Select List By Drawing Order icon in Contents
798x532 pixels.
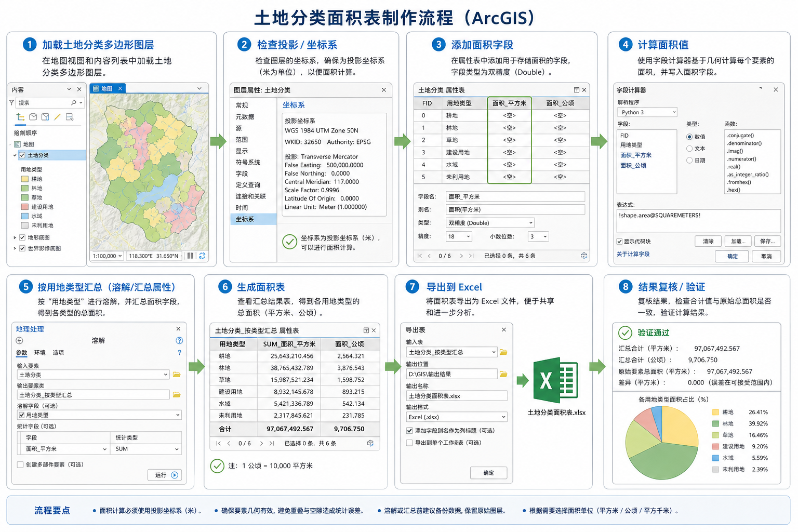click(21, 117)
